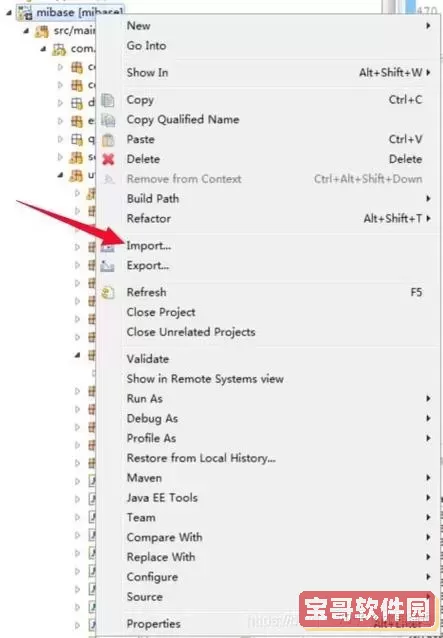Screen dimensions: 443x638
Task: Collapse the mibase project tree node
Action: [9, 13]
